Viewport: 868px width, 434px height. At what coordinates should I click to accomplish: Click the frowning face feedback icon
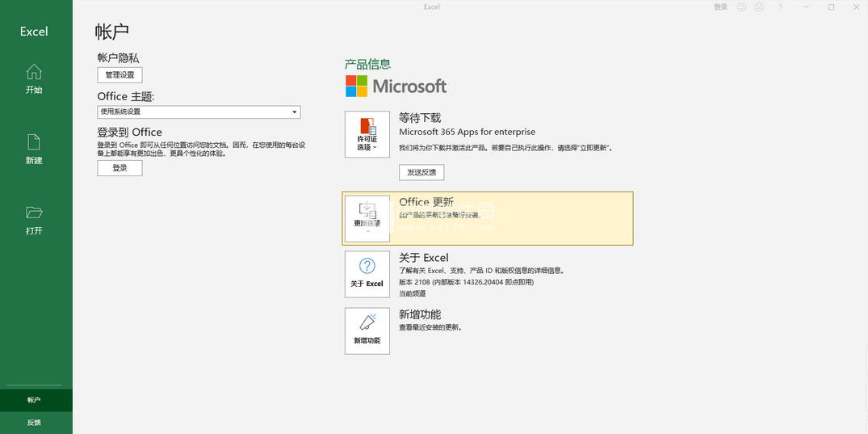760,7
